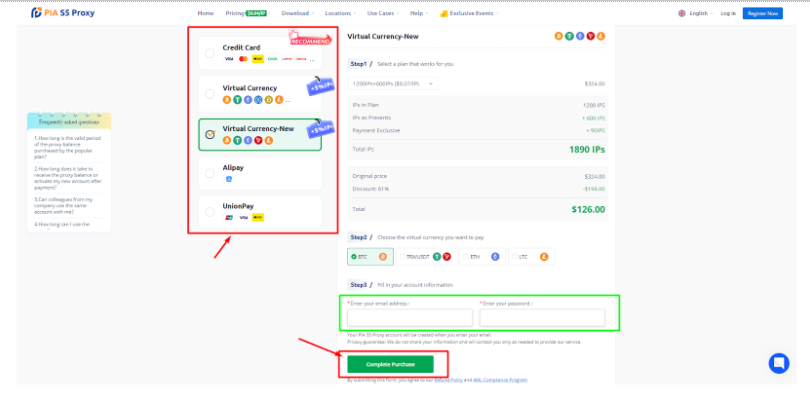
Task: Select the Virtual Currency payment radio button
Action: click(210, 94)
